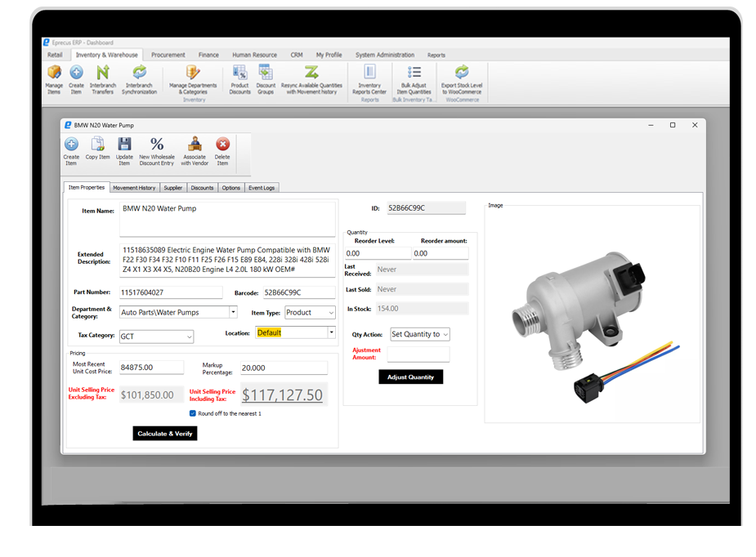Image resolution: width=756 pixels, height=557 pixels.
Task: Open Human Resource ribbon tab
Action: pyautogui.click(x=254, y=55)
